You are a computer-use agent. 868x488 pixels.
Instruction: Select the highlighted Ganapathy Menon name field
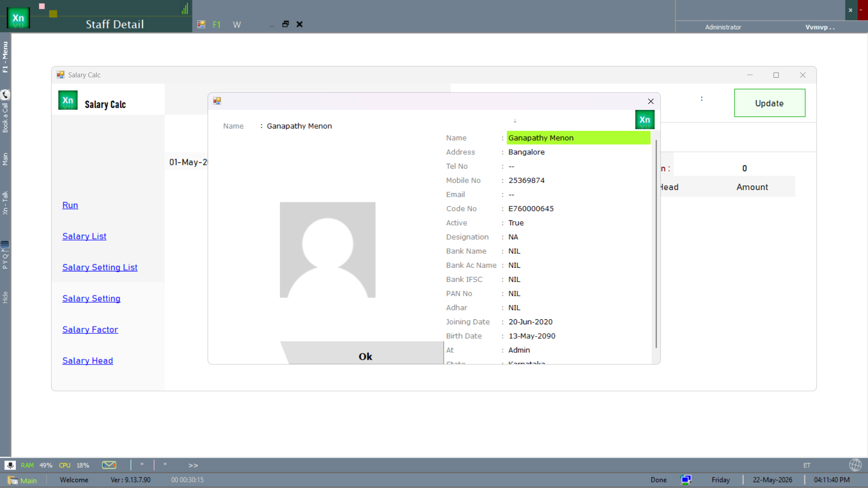(x=579, y=138)
